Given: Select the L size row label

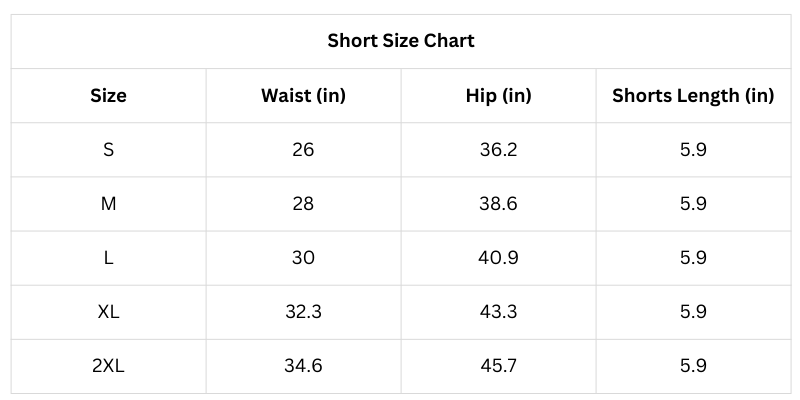Looking at the screenshot, I should [x=108, y=258].
